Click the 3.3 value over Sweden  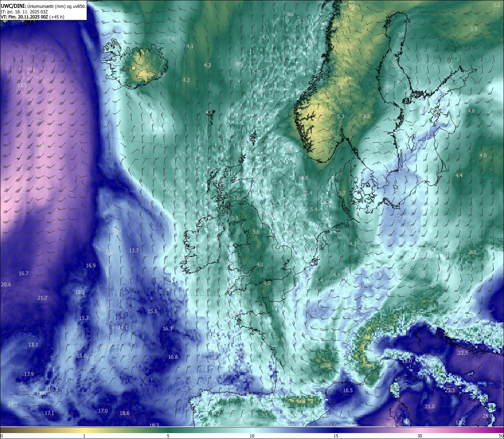[366, 117]
